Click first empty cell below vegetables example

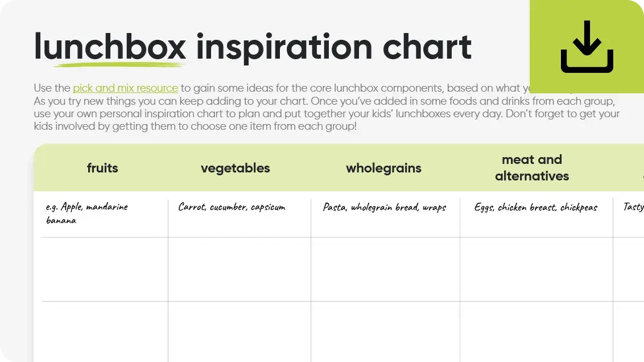(x=240, y=269)
